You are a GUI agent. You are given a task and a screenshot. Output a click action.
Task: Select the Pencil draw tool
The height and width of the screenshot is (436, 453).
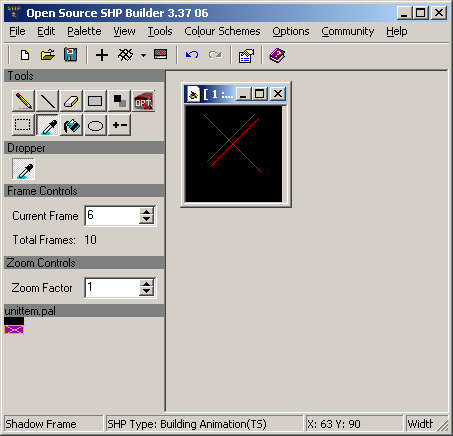pyautogui.click(x=23, y=101)
